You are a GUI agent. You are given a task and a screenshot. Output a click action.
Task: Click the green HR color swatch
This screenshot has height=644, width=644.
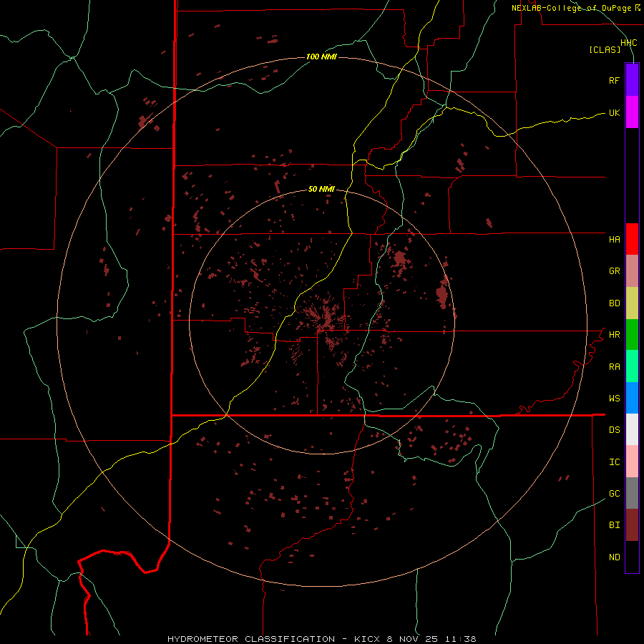632,335
